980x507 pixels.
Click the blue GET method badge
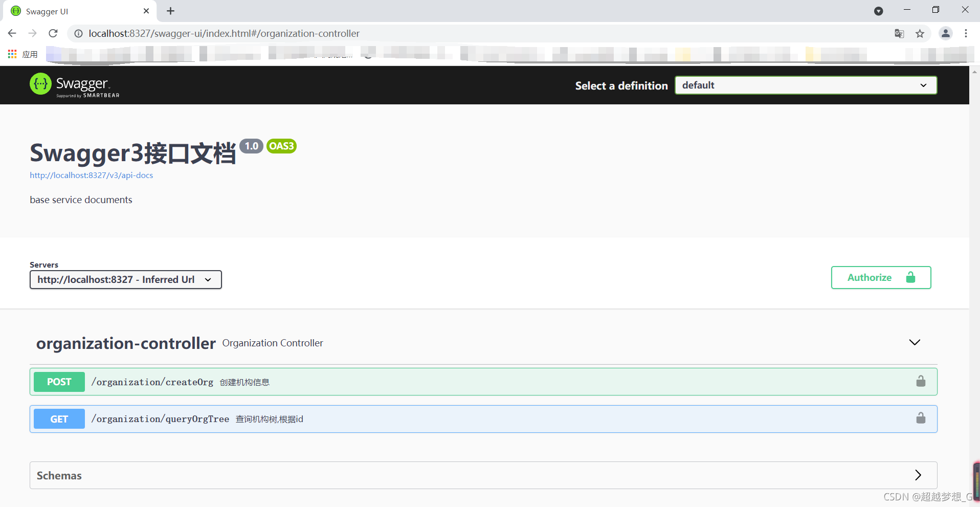point(59,419)
